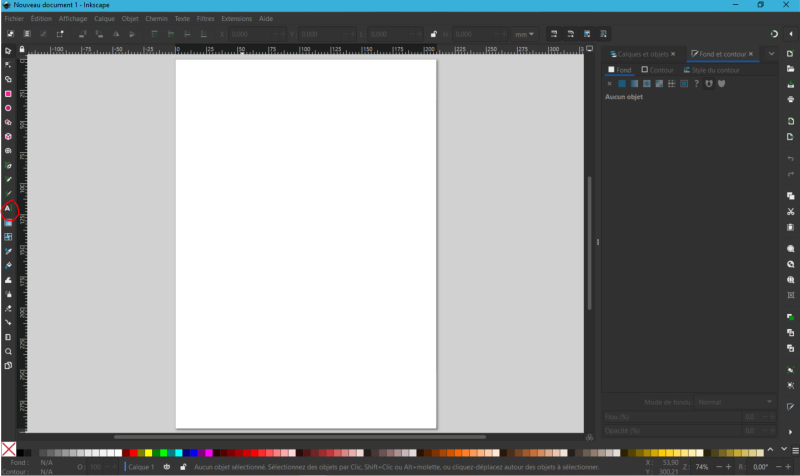800x476 pixels.
Task: Click the no-paint X fill button
Action: click(x=609, y=84)
